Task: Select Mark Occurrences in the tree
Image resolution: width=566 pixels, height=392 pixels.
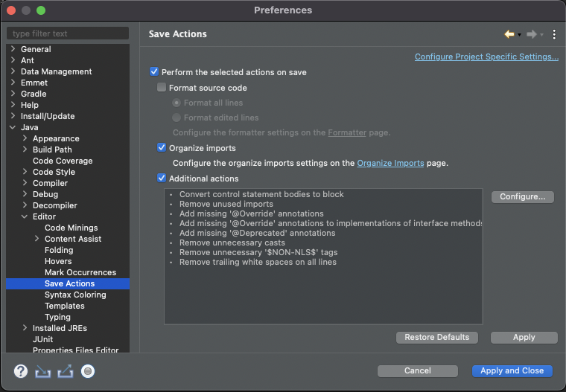Action: pyautogui.click(x=80, y=273)
